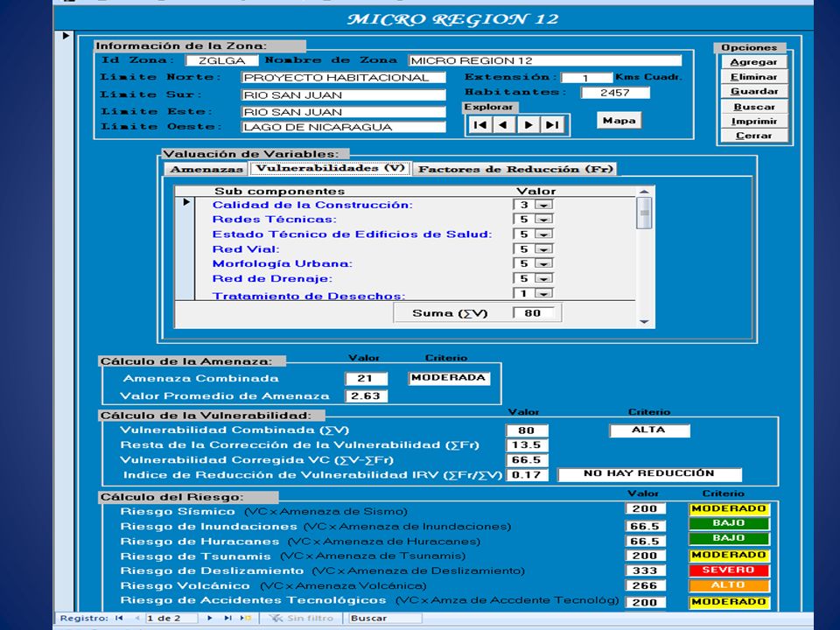Click the NO HAY REDUCCIÓN criterio box

pyautogui.click(x=649, y=474)
